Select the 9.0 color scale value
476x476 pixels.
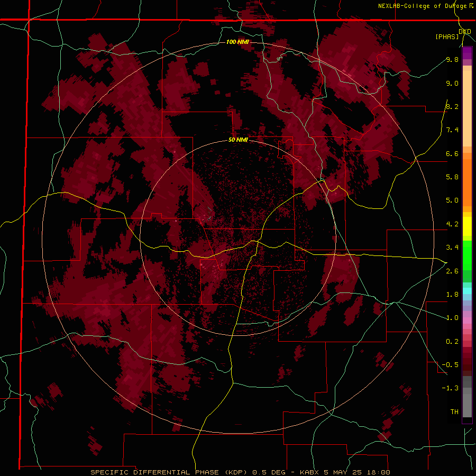point(452,83)
